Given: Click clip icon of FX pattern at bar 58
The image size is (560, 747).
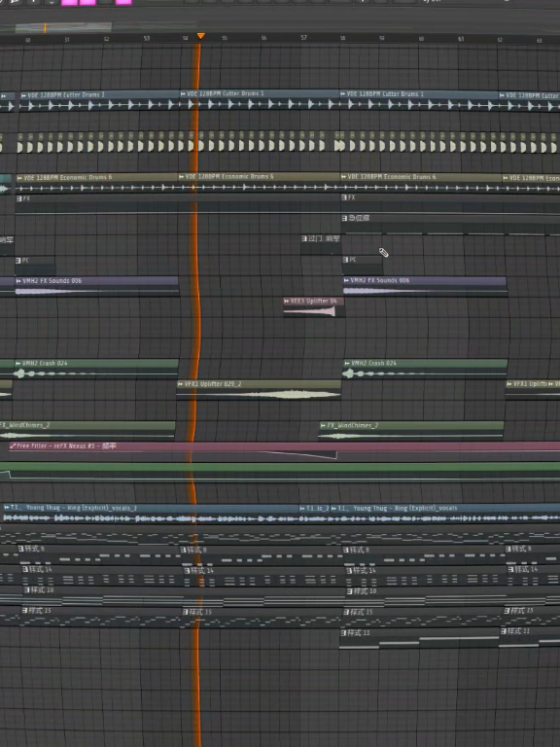Looking at the screenshot, I should tap(344, 197).
